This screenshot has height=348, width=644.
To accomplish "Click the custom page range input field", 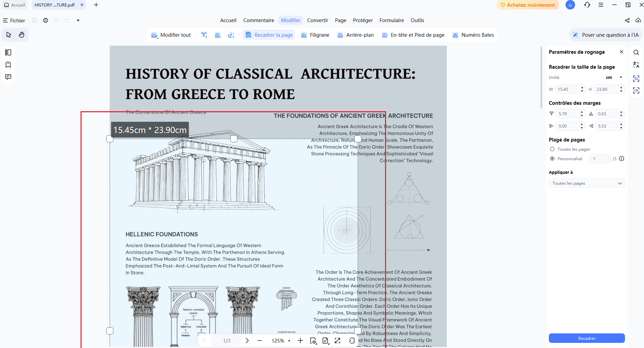I will tap(599, 159).
